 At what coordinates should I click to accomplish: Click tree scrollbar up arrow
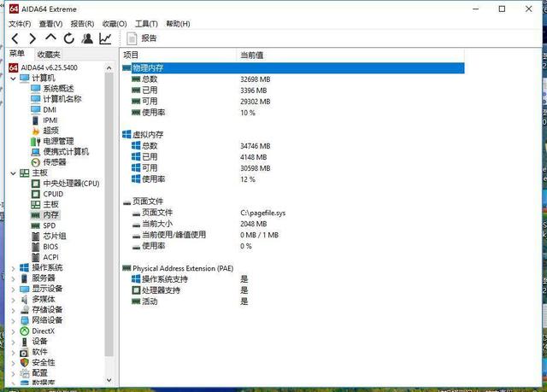coord(109,68)
